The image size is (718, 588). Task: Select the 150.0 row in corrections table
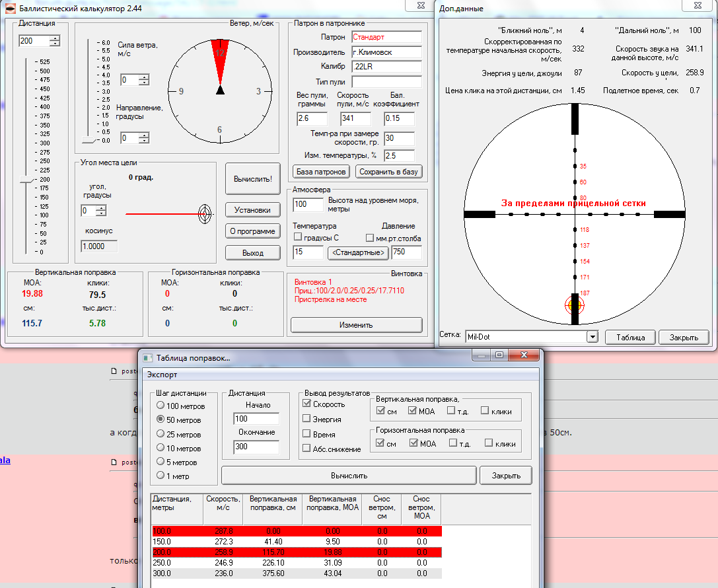pos(297,542)
